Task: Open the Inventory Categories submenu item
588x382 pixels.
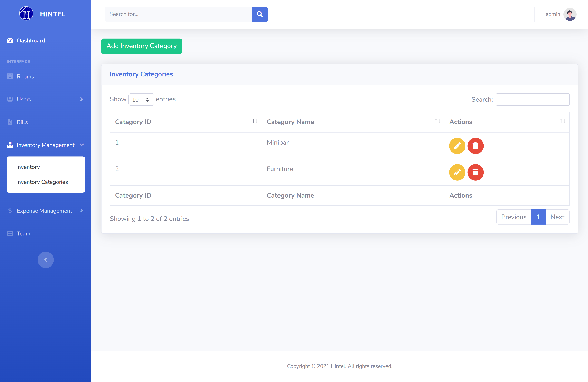Action: [42, 182]
